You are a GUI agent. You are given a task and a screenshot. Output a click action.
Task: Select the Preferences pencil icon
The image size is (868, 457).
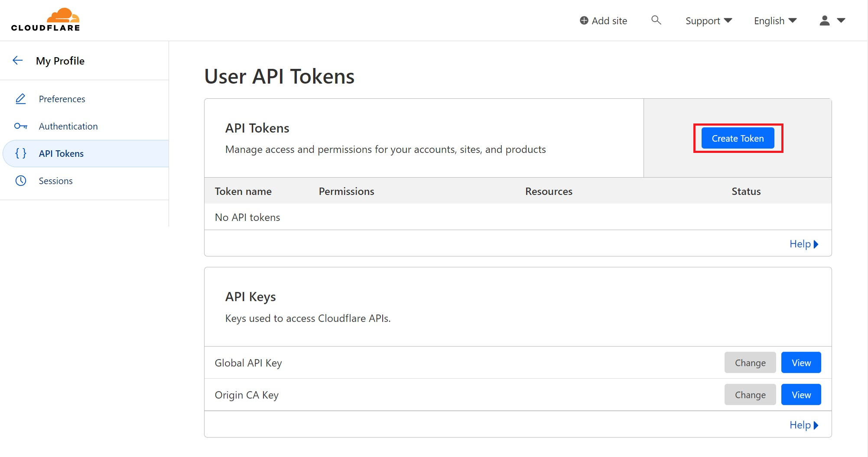[20, 99]
